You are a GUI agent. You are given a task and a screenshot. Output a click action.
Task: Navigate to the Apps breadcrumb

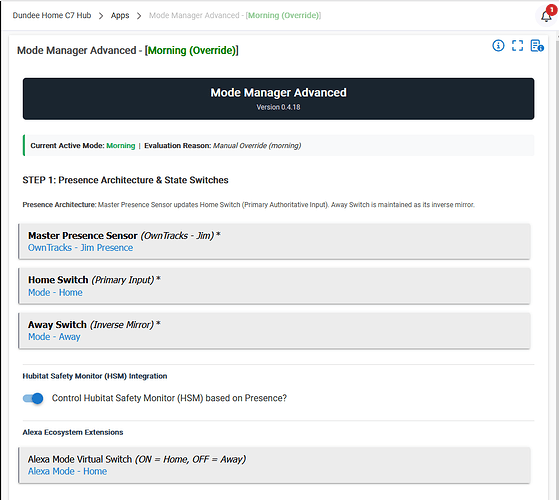(120, 15)
